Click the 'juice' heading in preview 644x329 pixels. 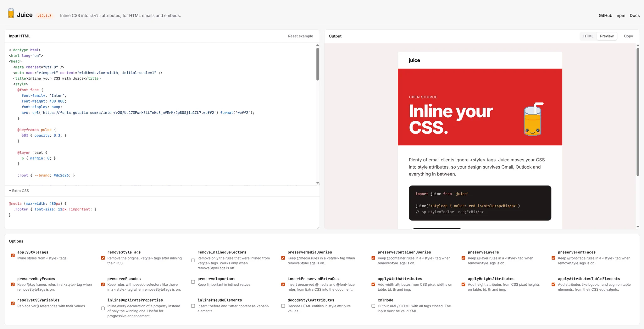pyautogui.click(x=414, y=60)
